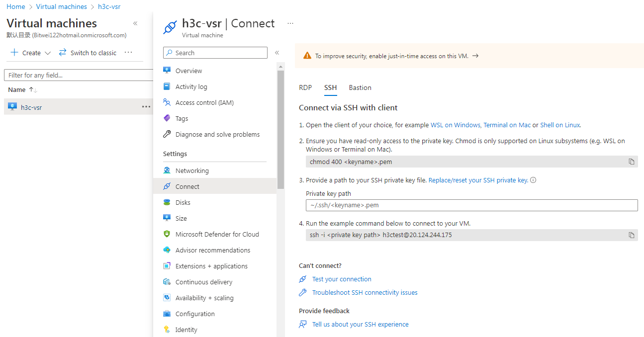The width and height of the screenshot is (644, 337).
Task: Select the SSH tab
Action: click(331, 87)
